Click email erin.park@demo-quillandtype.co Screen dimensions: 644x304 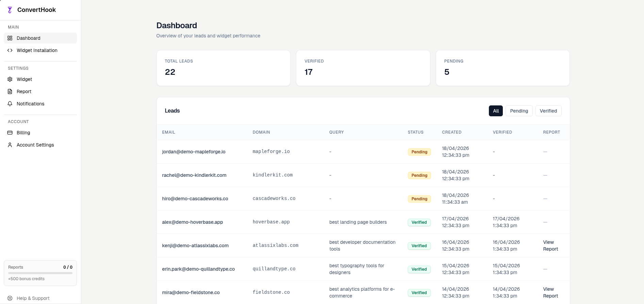[198, 269]
